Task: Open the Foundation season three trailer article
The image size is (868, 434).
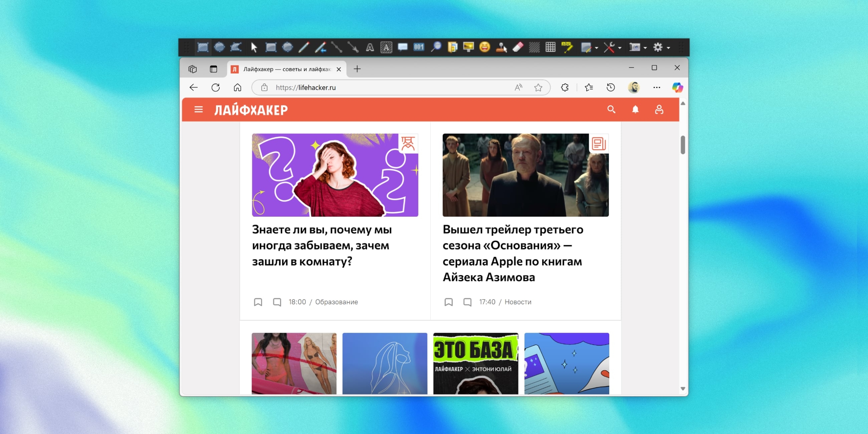Action: click(x=513, y=253)
